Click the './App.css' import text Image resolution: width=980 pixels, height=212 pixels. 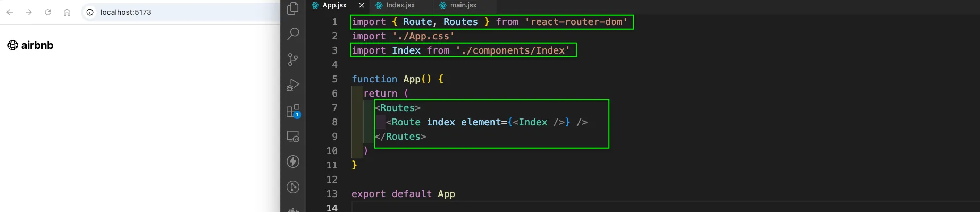point(424,36)
